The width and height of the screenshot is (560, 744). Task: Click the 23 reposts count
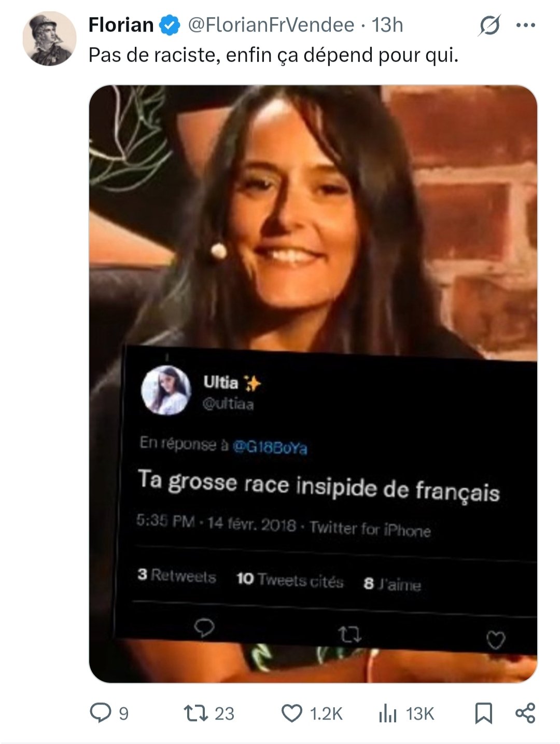pyautogui.click(x=224, y=714)
